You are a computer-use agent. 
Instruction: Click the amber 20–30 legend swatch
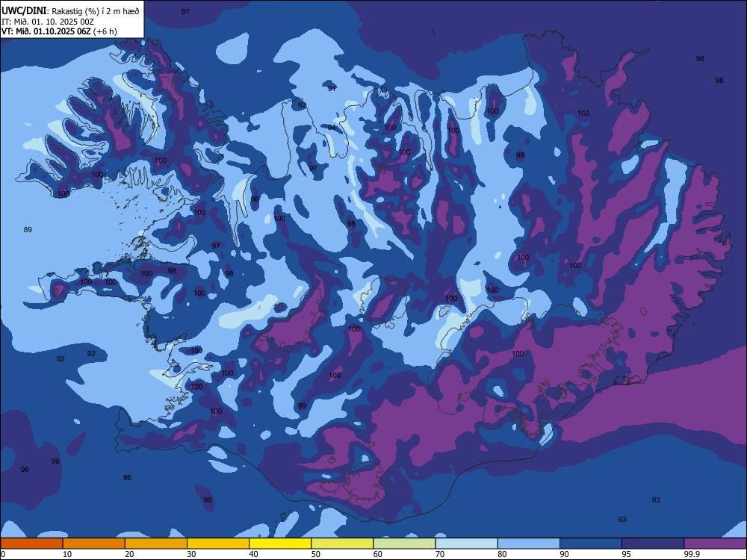[x=156, y=544]
